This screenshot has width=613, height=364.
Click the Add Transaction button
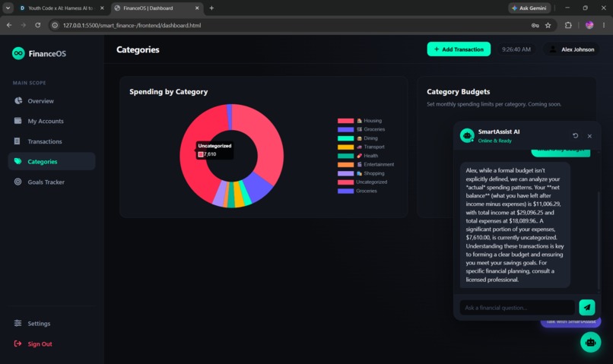tap(459, 49)
